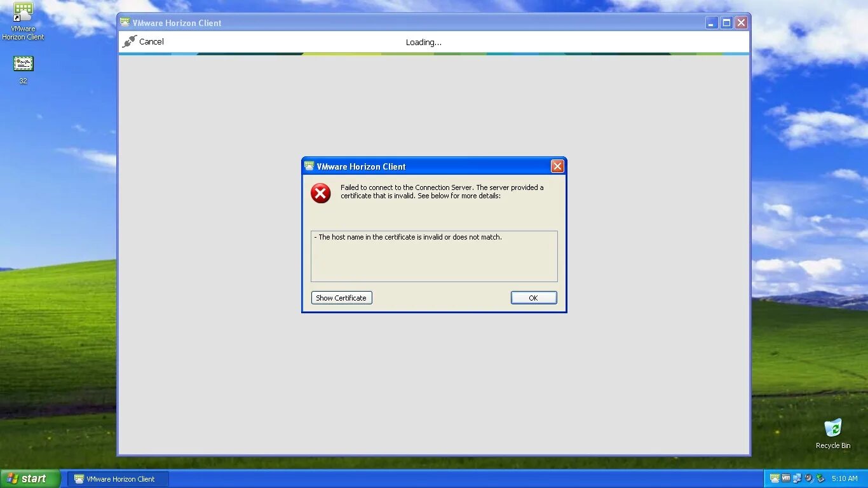The height and width of the screenshot is (488, 868).
Task: Close the VMware Horizon Client main window
Action: [x=741, y=23]
